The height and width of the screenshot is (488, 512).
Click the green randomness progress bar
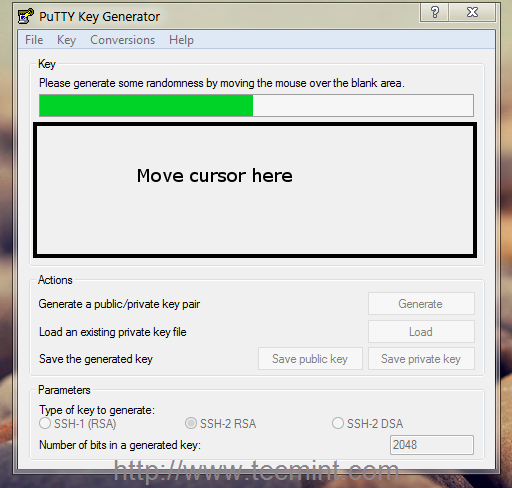(x=256, y=106)
